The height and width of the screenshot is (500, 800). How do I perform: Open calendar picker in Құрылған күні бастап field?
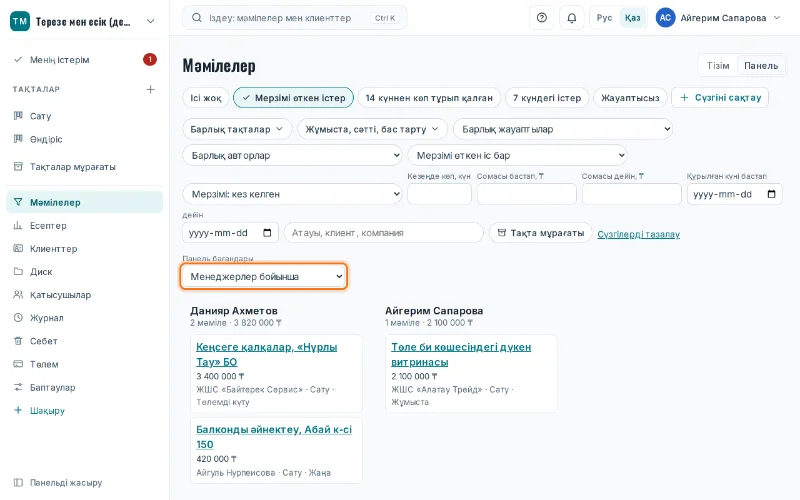click(x=771, y=194)
